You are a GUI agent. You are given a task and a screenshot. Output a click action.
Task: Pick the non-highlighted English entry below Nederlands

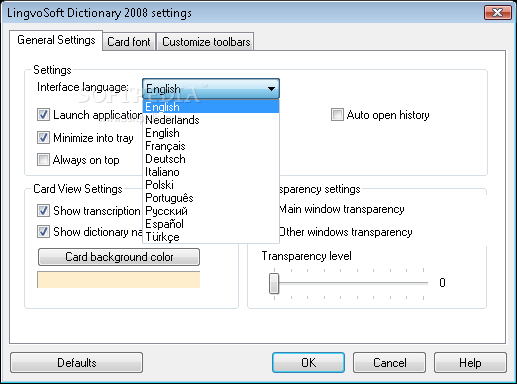pyautogui.click(x=211, y=133)
